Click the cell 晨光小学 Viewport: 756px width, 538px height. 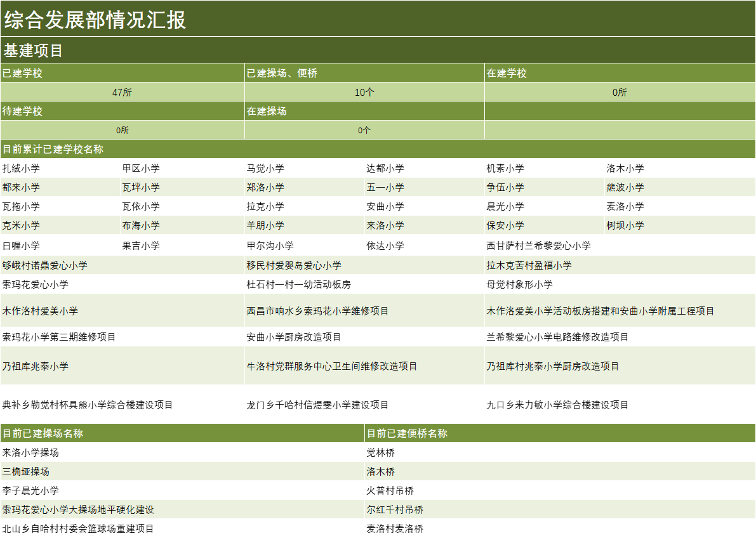tap(545, 206)
